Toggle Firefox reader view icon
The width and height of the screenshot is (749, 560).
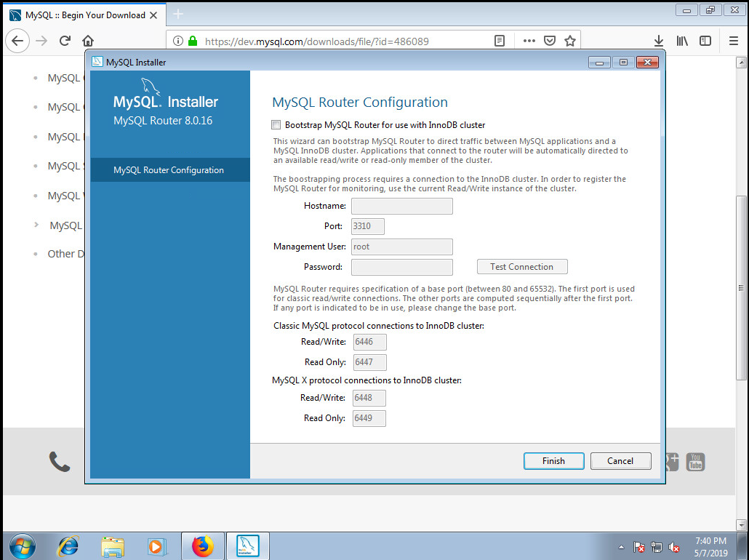click(500, 41)
